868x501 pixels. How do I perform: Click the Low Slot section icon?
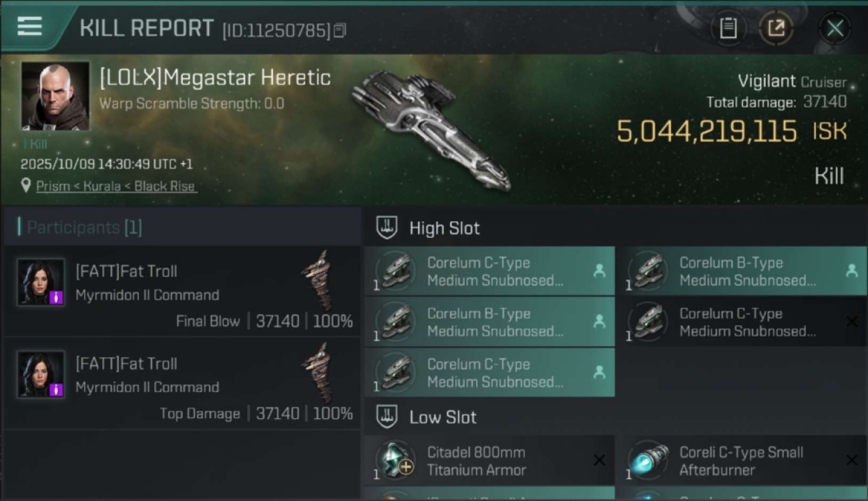(387, 417)
